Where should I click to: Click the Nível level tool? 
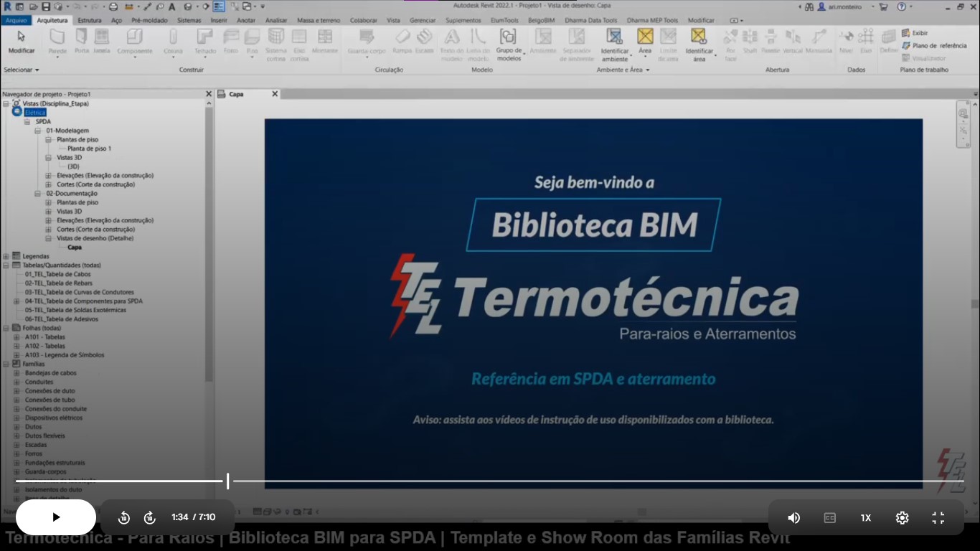coord(847,41)
